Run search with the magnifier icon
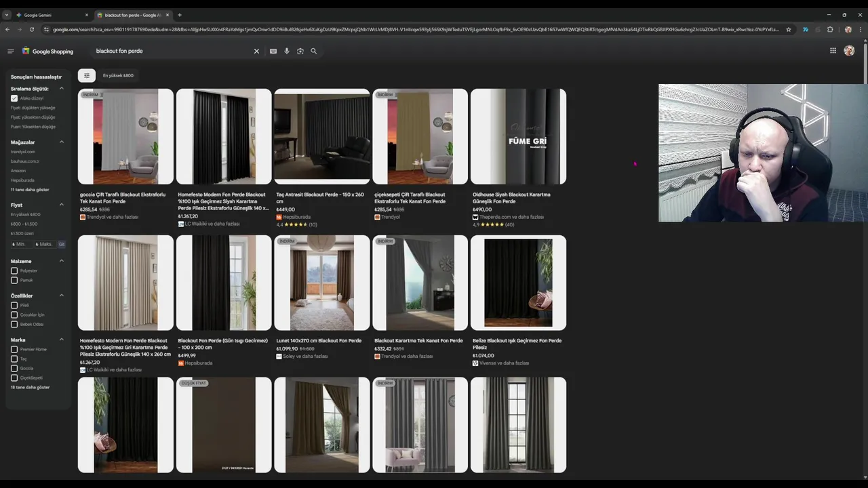 pyautogui.click(x=313, y=51)
